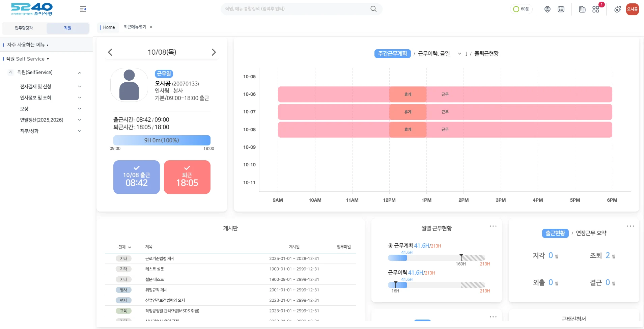The image size is (644, 329).
Task: Expand 직원 Self Service dropdown
Action: click(x=27, y=59)
